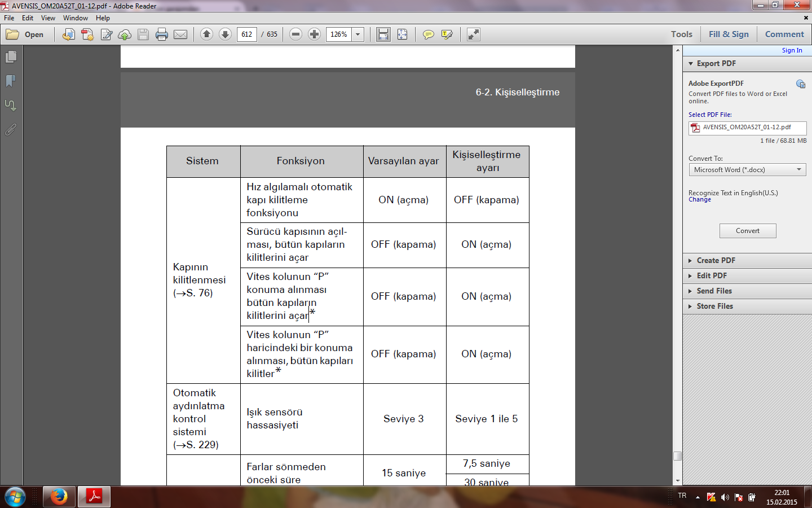Click the Print file icon
This screenshot has width=812, height=508.
162,34
